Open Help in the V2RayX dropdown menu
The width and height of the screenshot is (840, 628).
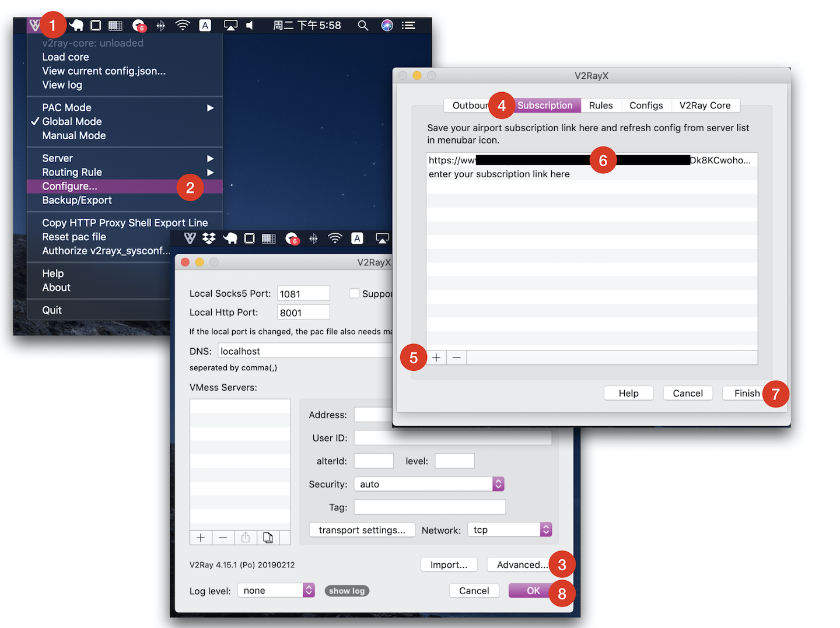tap(99, 273)
